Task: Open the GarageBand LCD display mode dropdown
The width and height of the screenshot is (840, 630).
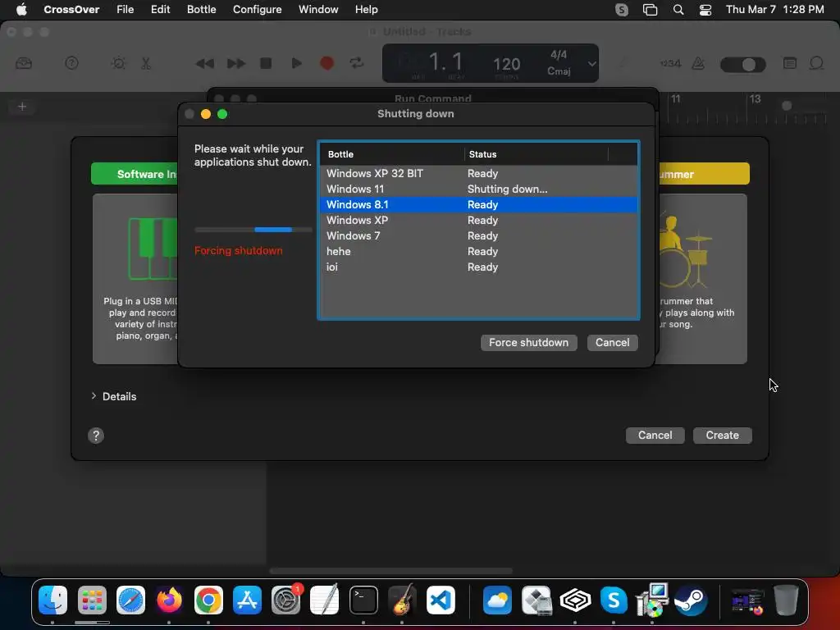Action: pos(591,63)
